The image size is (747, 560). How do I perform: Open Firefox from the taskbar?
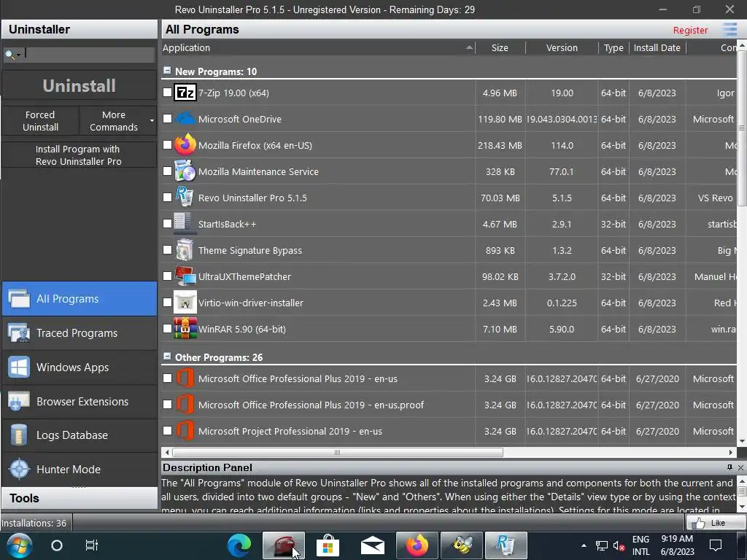click(x=417, y=545)
